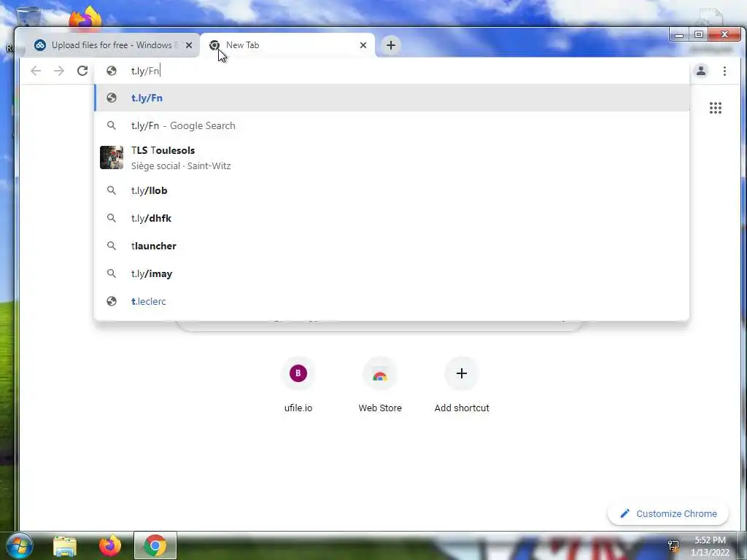Open the ufile.io shortcut
This screenshot has width=747, height=560.
pos(298,384)
